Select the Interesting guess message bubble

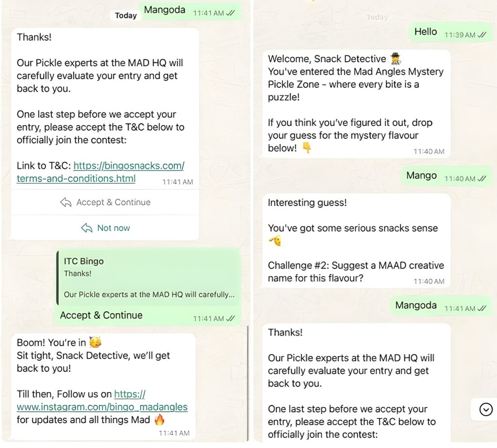pyautogui.click(x=356, y=240)
